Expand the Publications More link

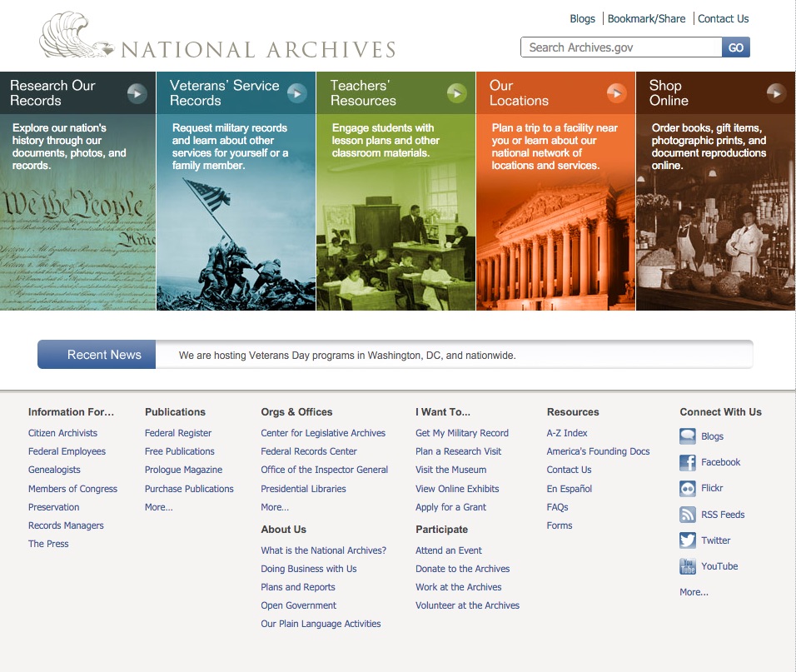click(158, 507)
